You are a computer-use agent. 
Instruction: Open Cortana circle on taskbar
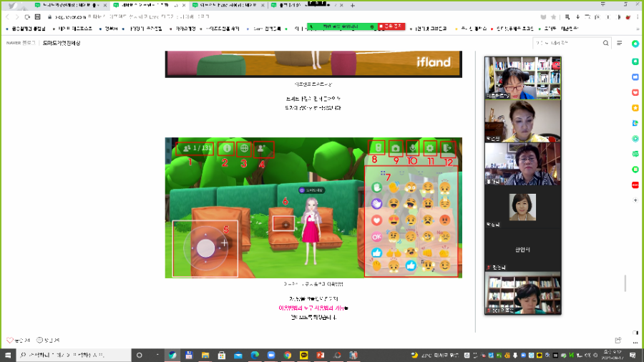tap(140, 355)
